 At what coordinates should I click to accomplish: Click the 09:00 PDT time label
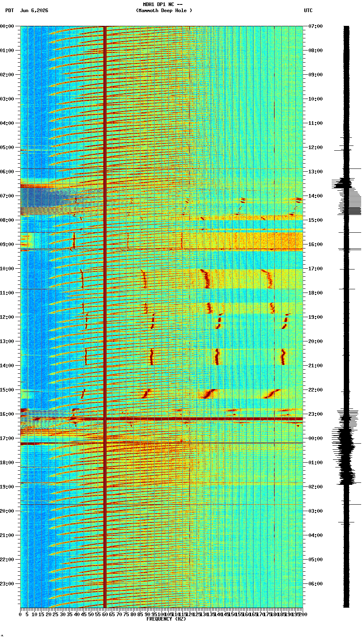coord(7,244)
